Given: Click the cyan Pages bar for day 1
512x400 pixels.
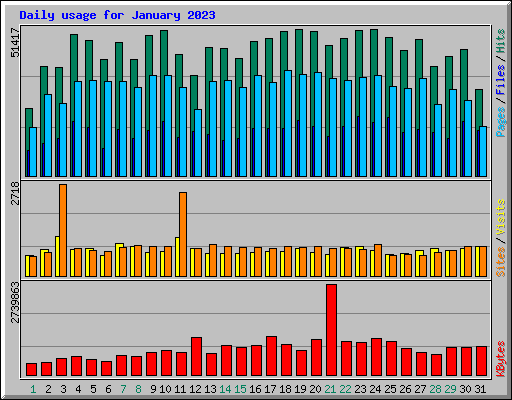Looking at the screenshot, I should tap(33, 152).
